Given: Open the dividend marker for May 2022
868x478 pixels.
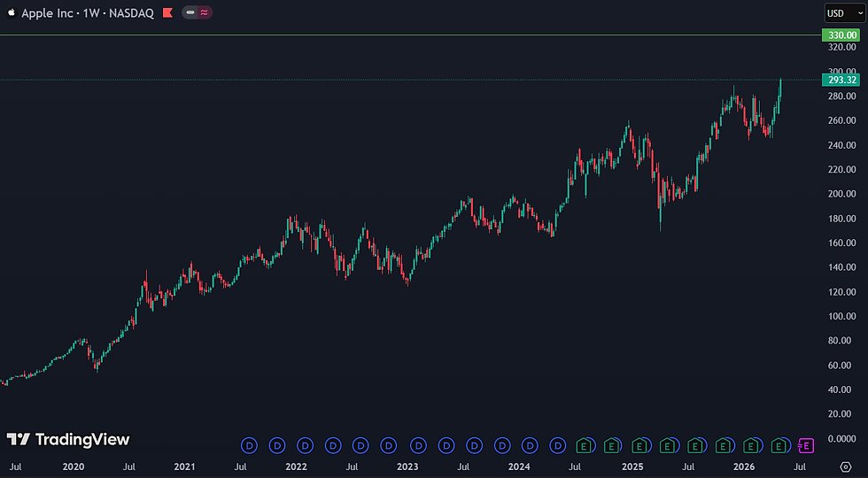Looking at the screenshot, I should pyautogui.click(x=333, y=444).
